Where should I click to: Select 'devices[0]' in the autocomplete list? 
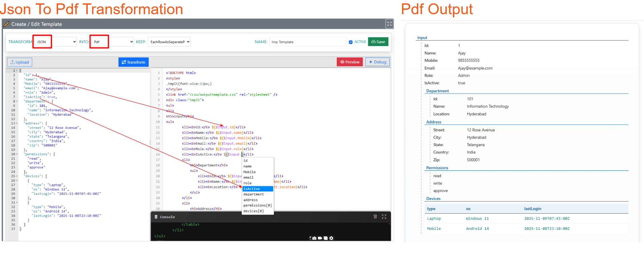[258, 211]
